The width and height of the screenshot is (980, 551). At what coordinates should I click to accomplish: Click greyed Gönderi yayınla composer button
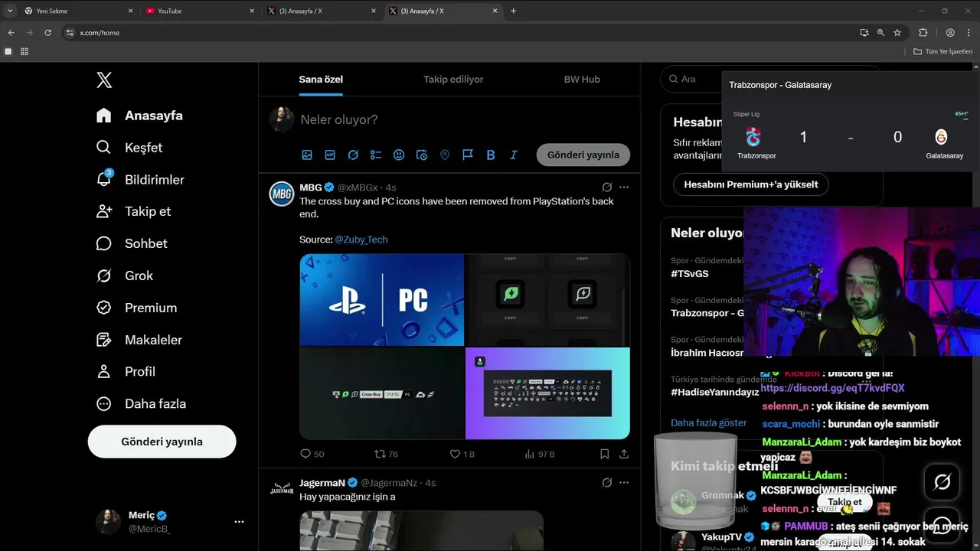583,155
